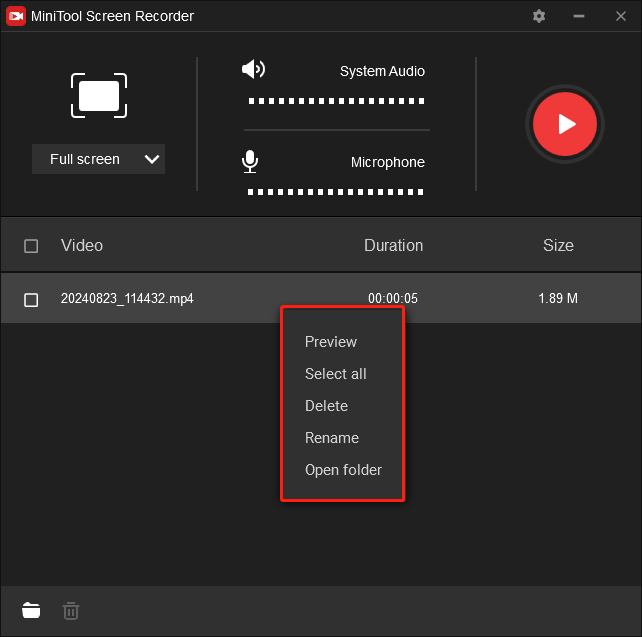Start recording with the red record button
This screenshot has width=642, height=637.
(x=565, y=124)
